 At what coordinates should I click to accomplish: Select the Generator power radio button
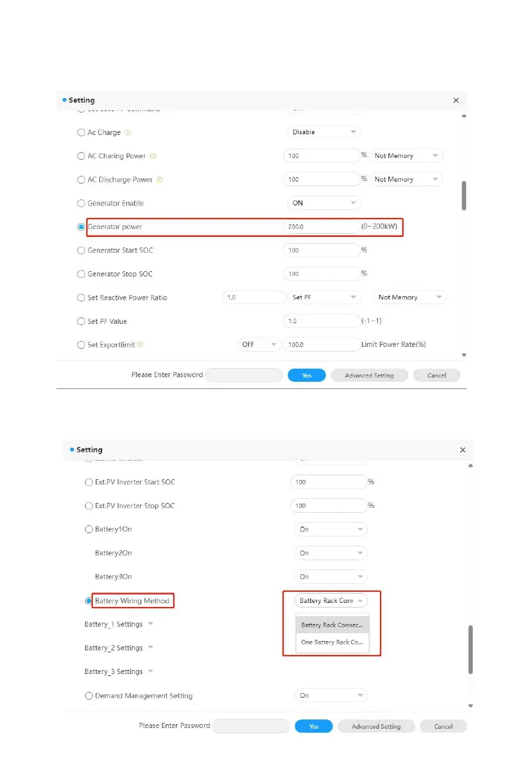[82, 227]
